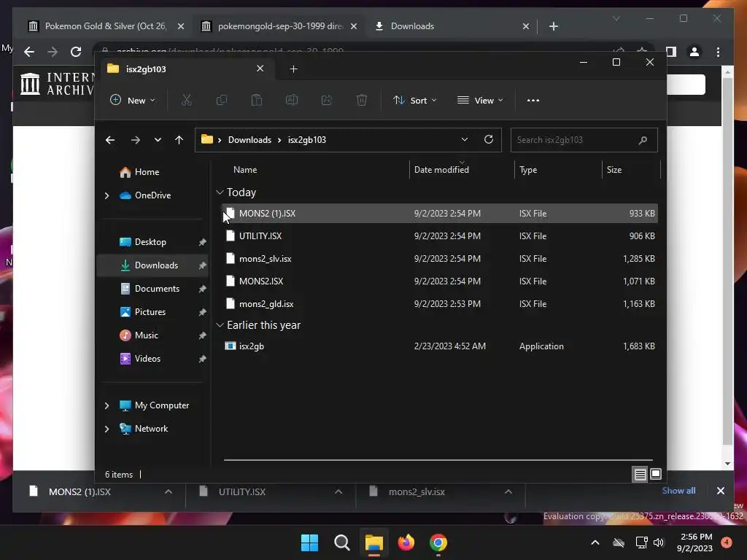This screenshot has height=560, width=747.
Task: Open recent locations dropdown chevron
Action: pos(158,140)
